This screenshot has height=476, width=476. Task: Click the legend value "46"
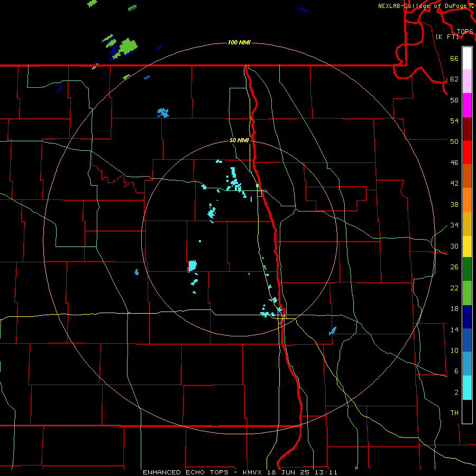(454, 163)
